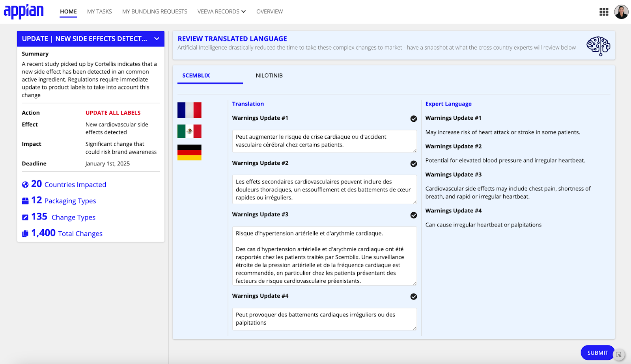Open the 1,400 Total Changes link
The image size is (631, 364).
(x=67, y=233)
